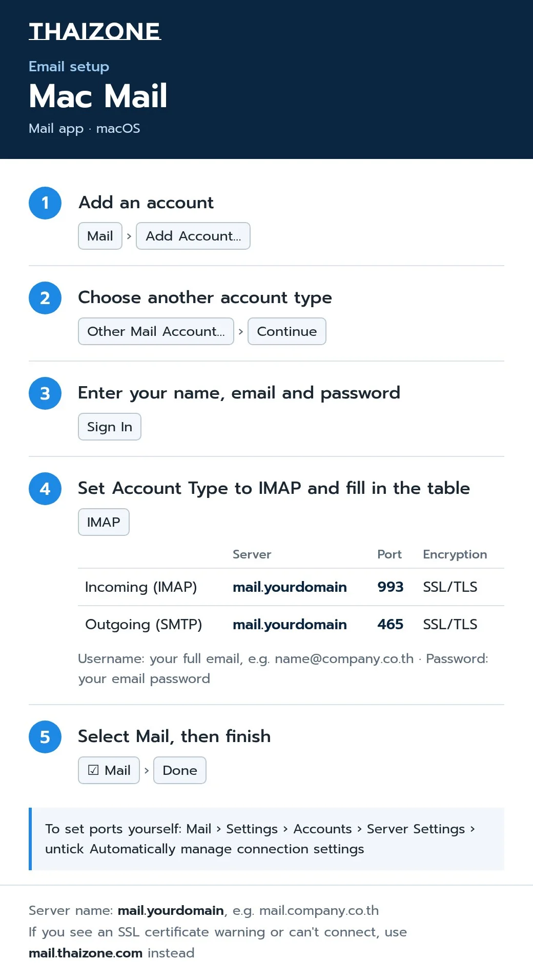533x980 pixels.
Task: Click the THAIZONE logo
Action: point(95,31)
